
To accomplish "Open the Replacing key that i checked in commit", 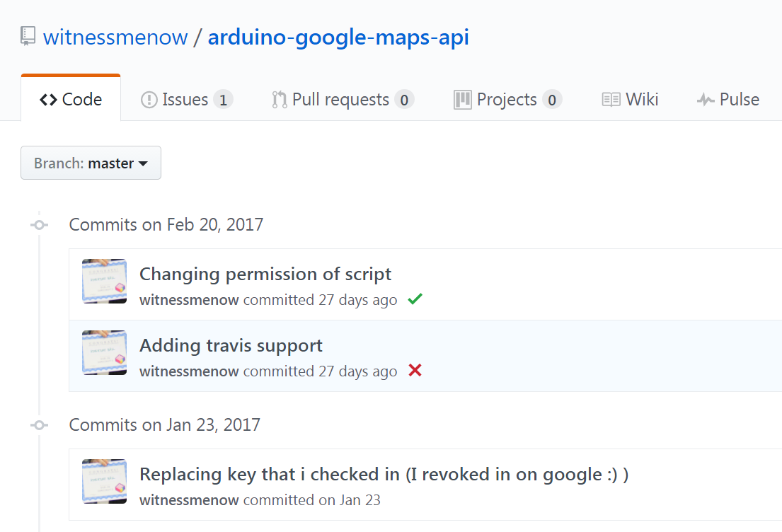I will (x=384, y=474).
